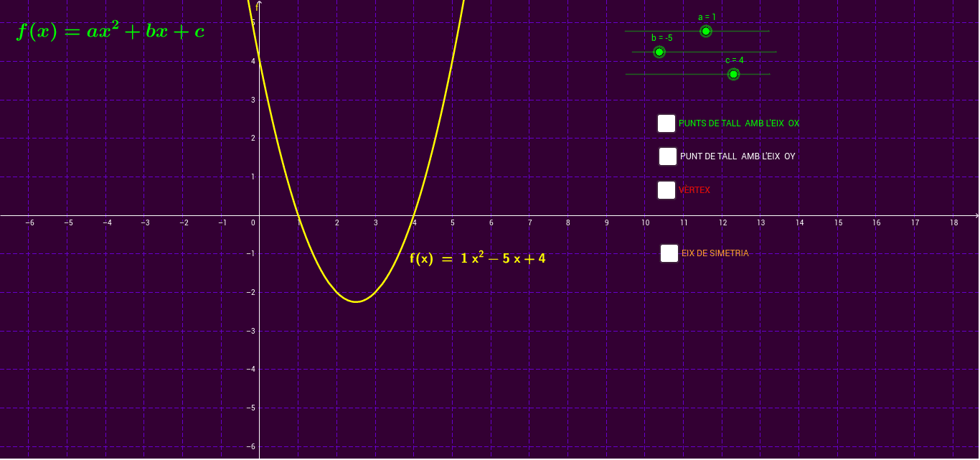Toggle the VÈRTEX checkbox
Screen dimensions: 980x460
coord(666,190)
